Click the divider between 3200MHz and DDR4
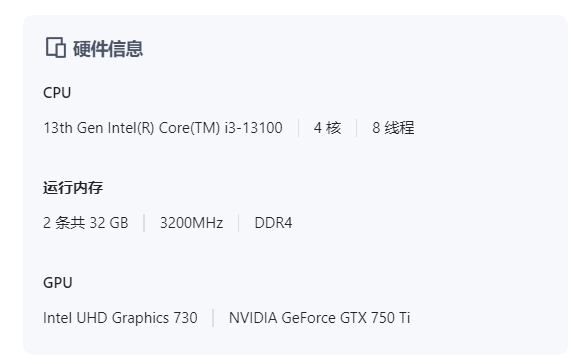The image size is (571, 364). click(x=239, y=223)
